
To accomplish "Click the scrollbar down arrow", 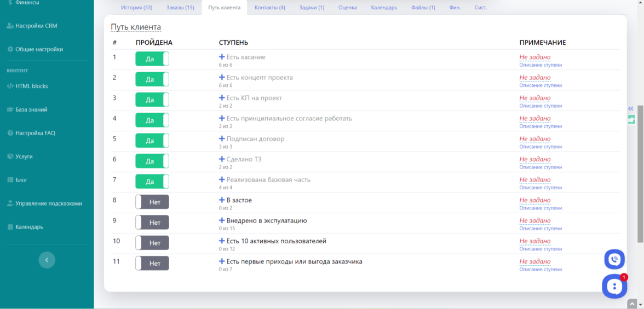I will 640,305.
